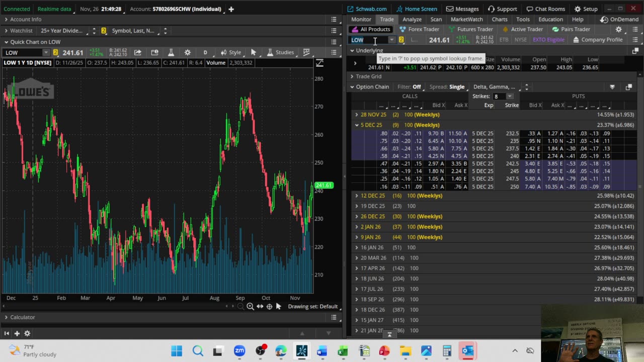Viewport: 644px width, 362px height.
Task: Open Zoom app in taskbar
Action: pyautogui.click(x=239, y=351)
